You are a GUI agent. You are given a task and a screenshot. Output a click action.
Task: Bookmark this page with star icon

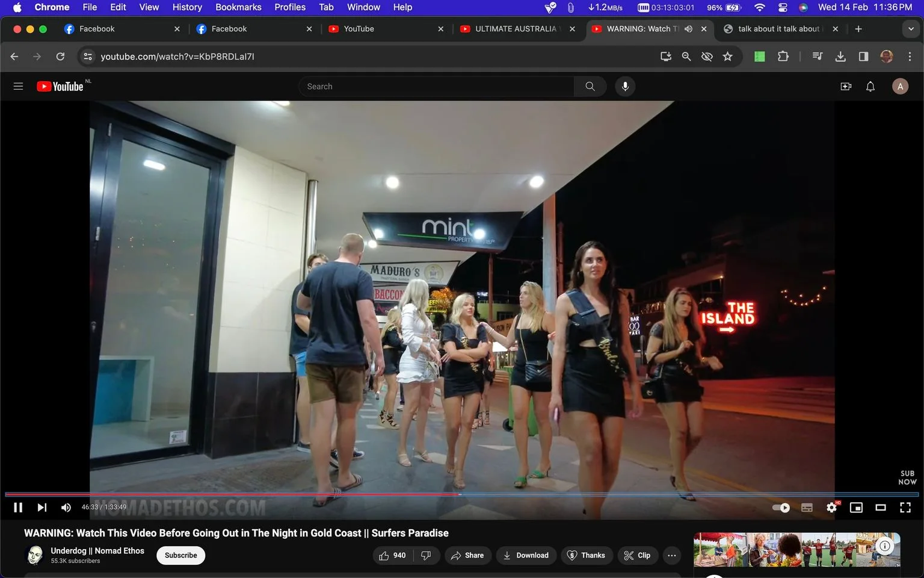pos(727,56)
